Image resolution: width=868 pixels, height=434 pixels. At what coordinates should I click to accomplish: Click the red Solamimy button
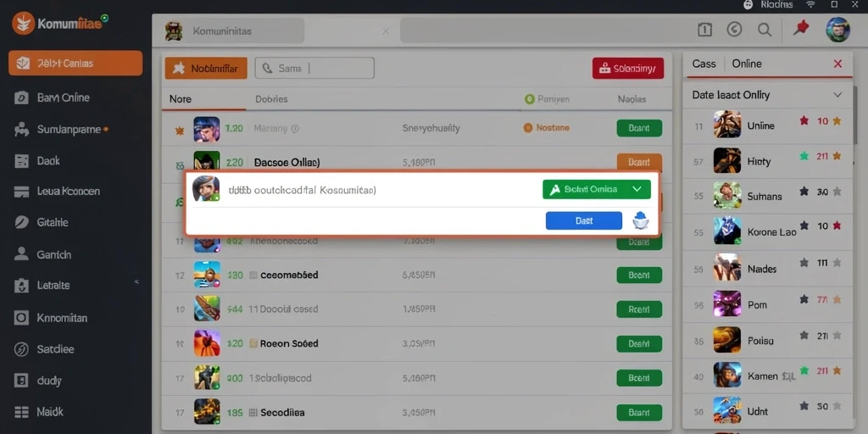coord(628,69)
